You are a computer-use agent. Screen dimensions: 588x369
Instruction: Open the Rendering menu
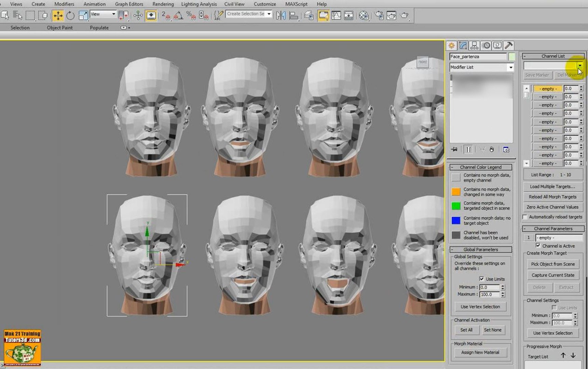[x=163, y=4]
